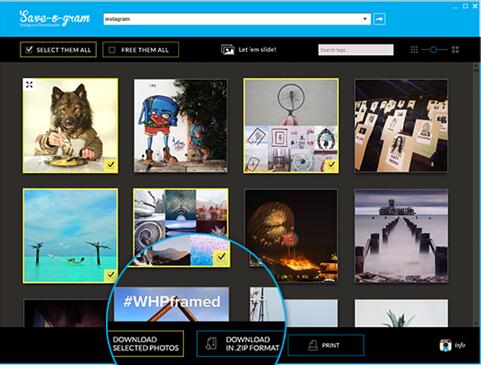
Task: Open the Instagram info icon
Action: [x=445, y=345]
